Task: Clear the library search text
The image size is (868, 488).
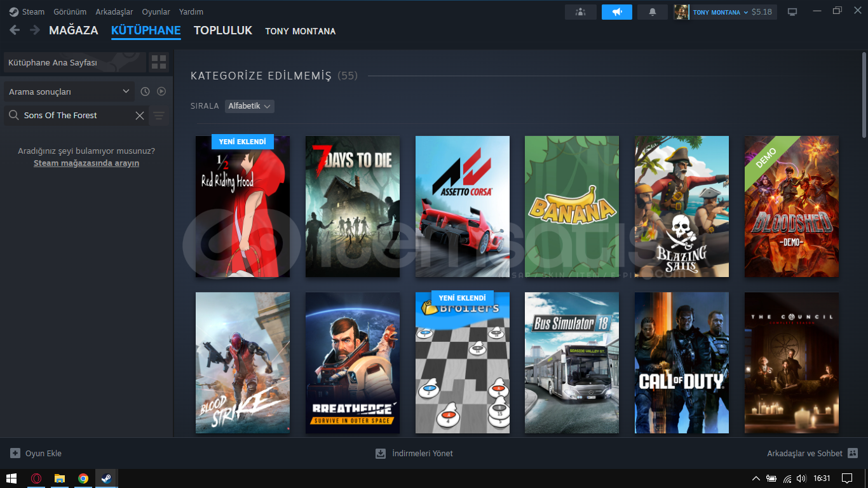Action: [140, 115]
